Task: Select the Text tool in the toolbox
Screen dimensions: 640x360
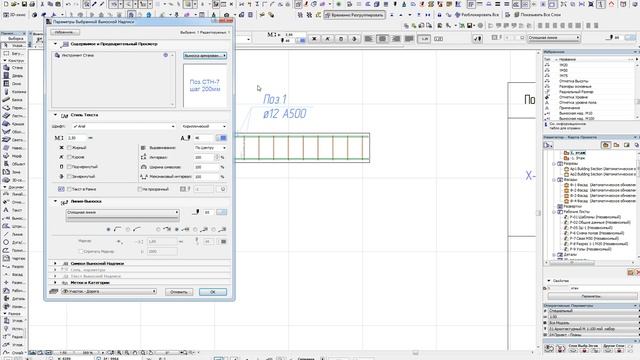Action: point(12,210)
